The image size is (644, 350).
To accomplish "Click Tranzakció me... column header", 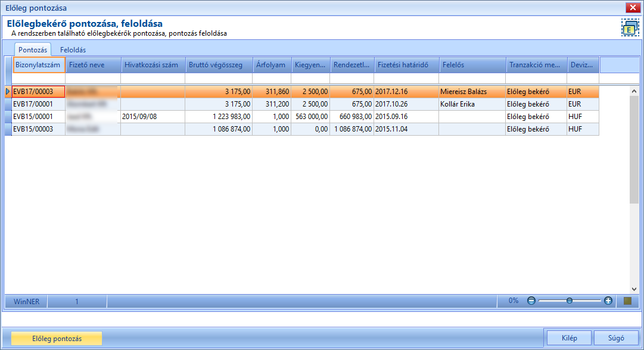I will (x=536, y=65).
